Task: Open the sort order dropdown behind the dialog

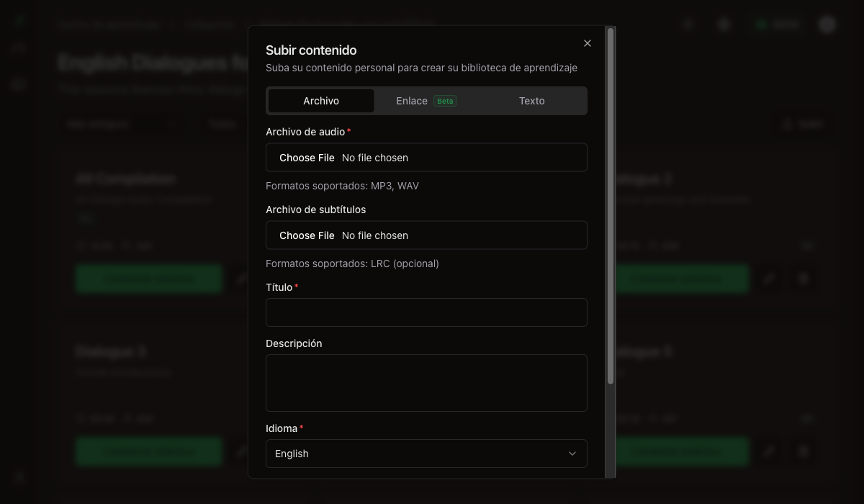Action: click(119, 124)
